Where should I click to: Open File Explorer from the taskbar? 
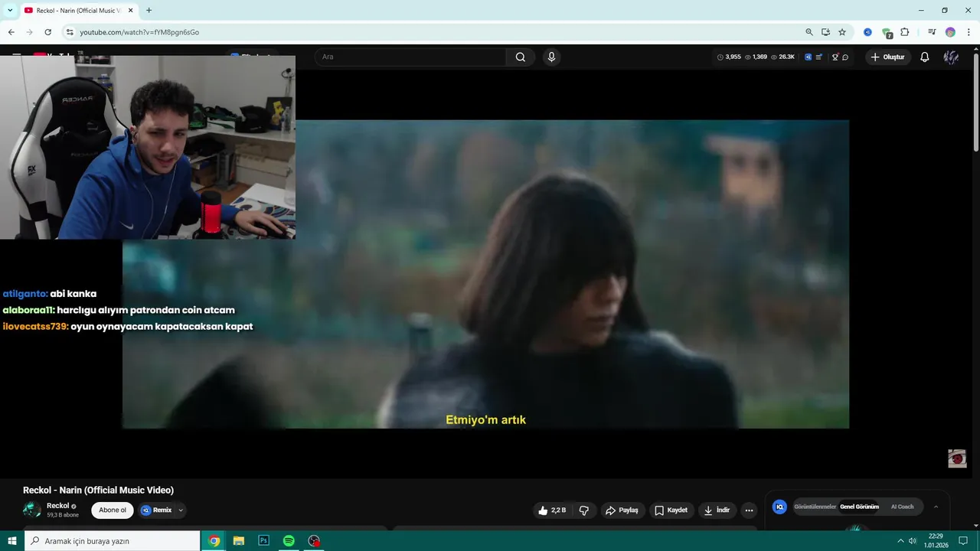[239, 541]
